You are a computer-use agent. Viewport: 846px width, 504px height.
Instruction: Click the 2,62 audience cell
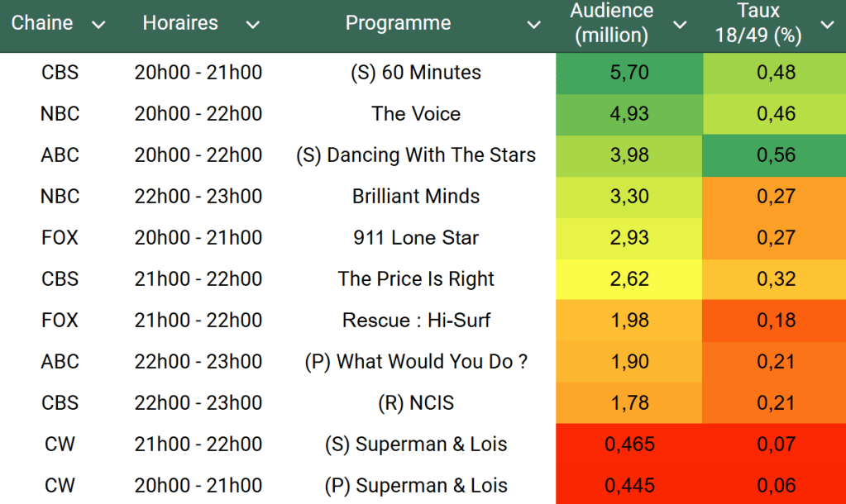coord(629,279)
